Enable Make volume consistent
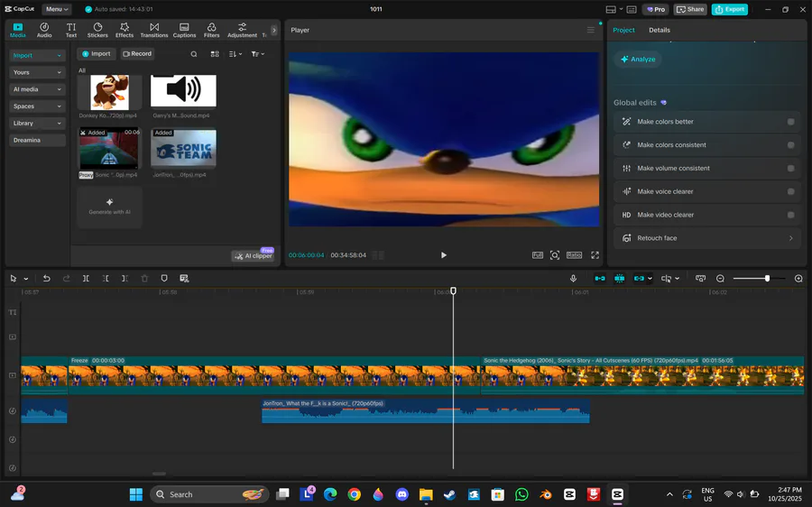 tap(790, 169)
